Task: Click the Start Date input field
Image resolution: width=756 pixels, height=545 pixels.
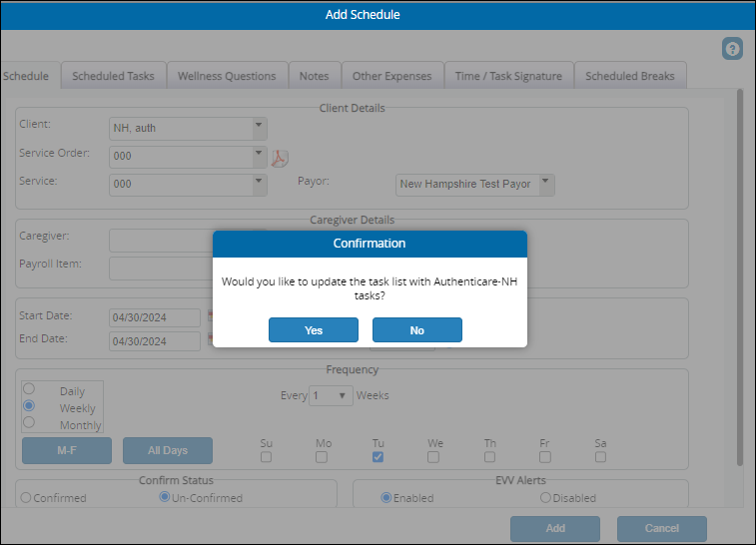Action: click(155, 318)
